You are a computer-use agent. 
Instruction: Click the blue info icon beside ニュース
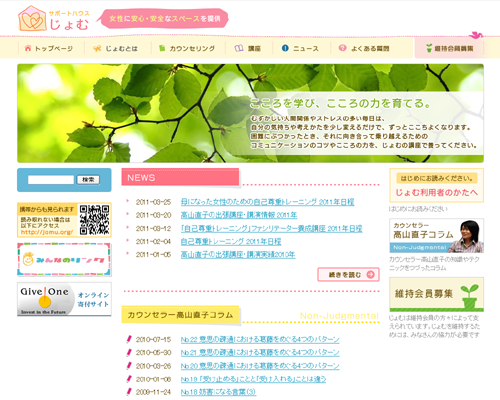click(285, 48)
